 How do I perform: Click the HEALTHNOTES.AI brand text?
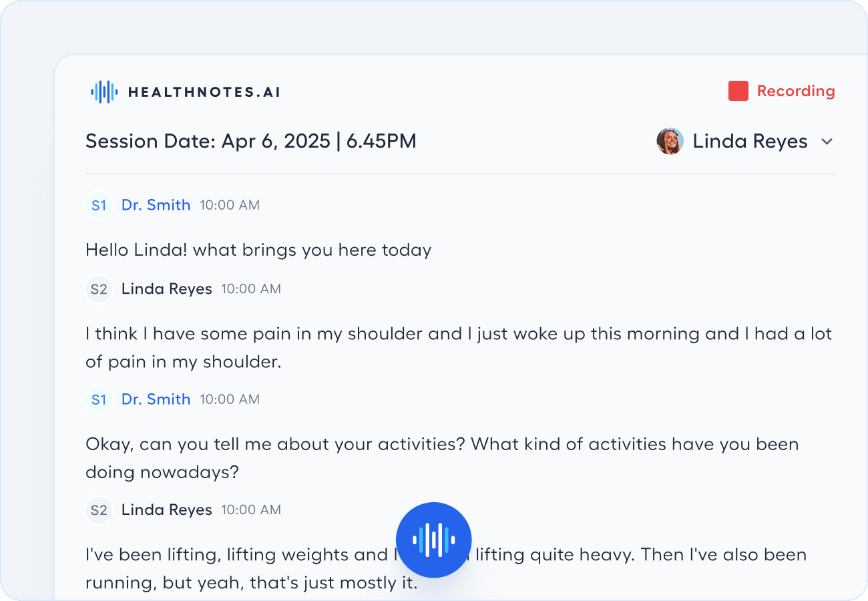(x=204, y=92)
